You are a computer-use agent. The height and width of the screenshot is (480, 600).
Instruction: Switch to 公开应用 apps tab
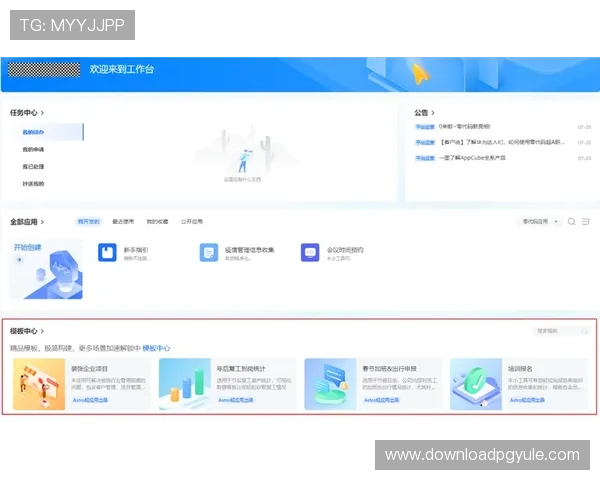(192, 222)
